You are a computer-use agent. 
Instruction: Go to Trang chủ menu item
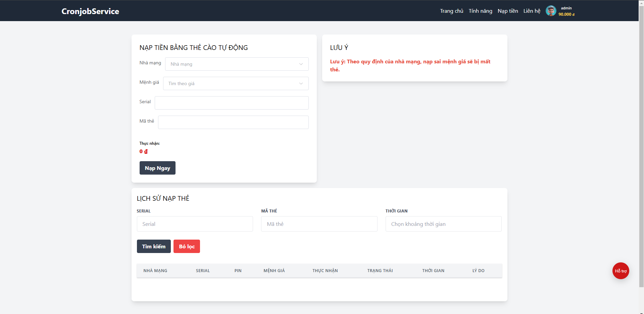[451, 11]
